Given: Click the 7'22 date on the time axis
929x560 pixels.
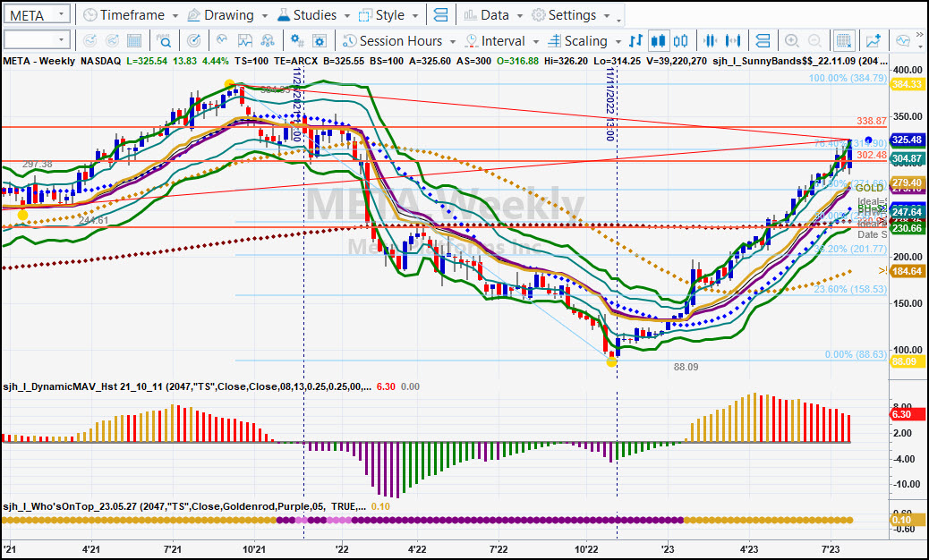Looking at the screenshot, I should tap(499, 549).
